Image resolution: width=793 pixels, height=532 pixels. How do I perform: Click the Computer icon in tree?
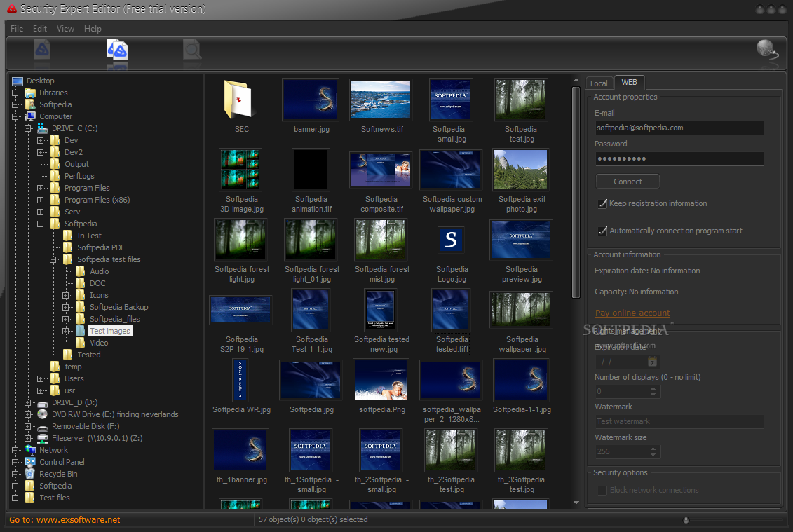pyautogui.click(x=30, y=116)
